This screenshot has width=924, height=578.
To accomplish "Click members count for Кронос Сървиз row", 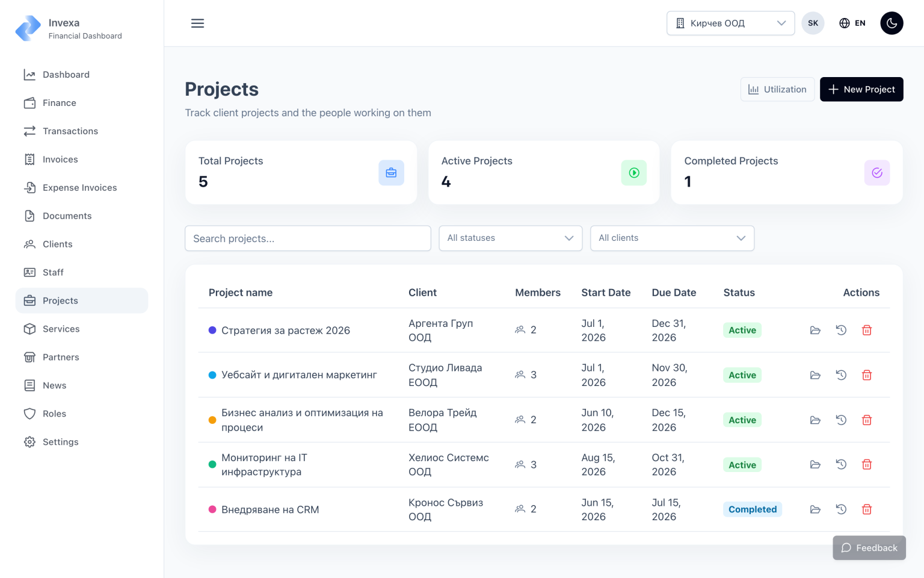I will [526, 509].
